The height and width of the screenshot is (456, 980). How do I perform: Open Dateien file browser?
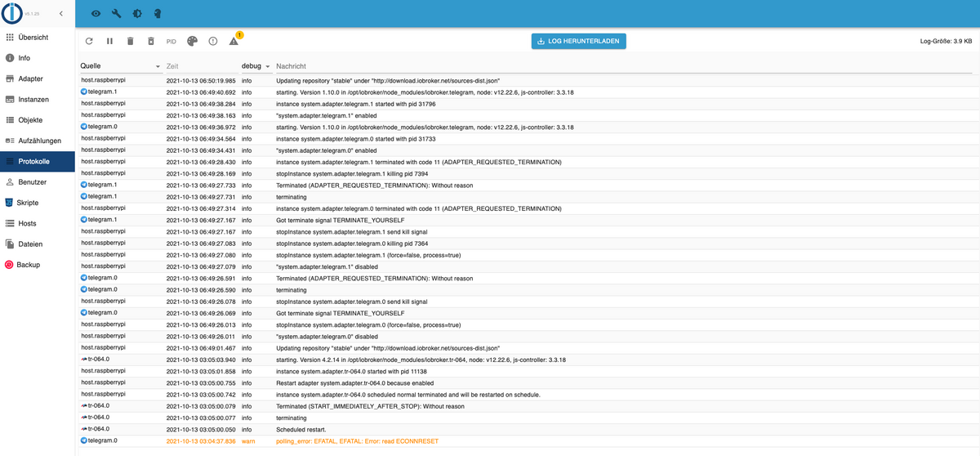tap(38, 244)
